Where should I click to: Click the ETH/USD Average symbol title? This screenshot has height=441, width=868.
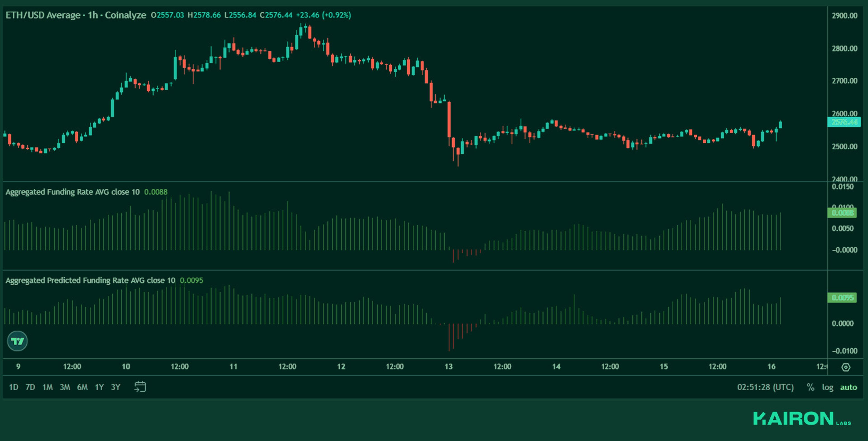click(x=43, y=15)
